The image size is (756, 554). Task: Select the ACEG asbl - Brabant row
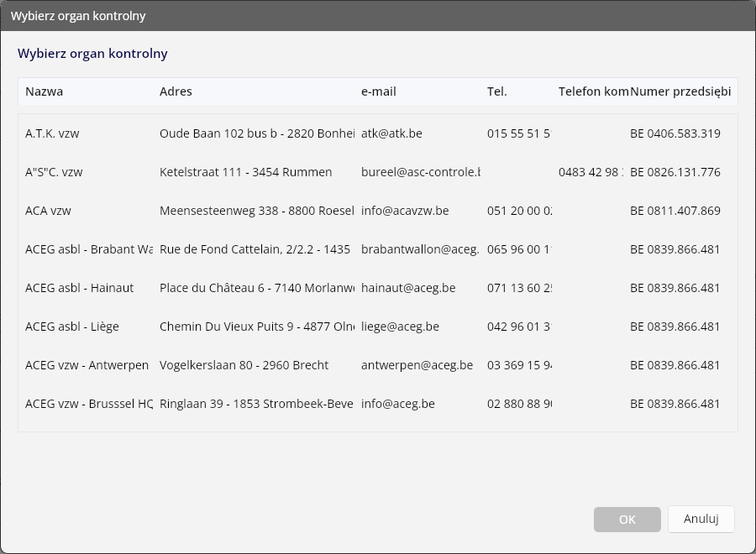pos(378,249)
